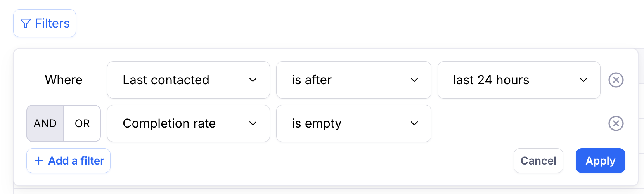Click the plus icon beside Add a filter
The width and height of the screenshot is (644, 194).
tap(38, 161)
